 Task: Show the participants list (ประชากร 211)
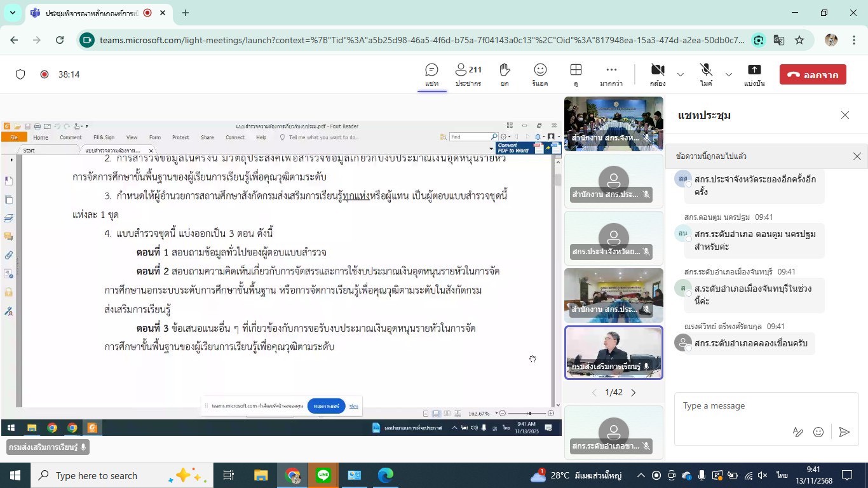(x=468, y=74)
